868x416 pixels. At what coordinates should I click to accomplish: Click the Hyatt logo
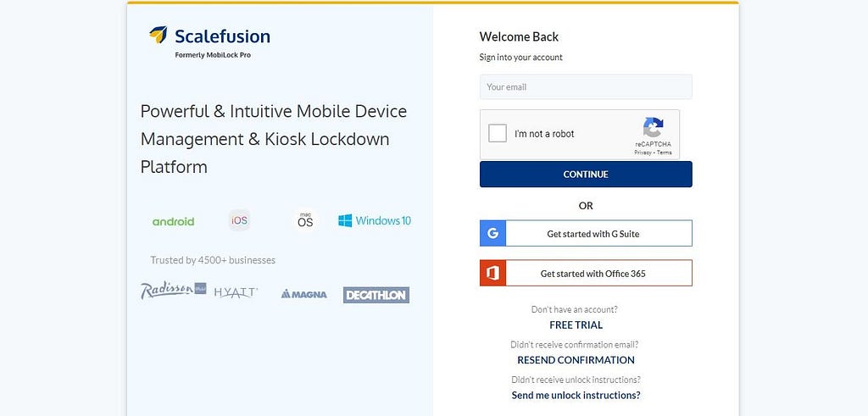[236, 292]
